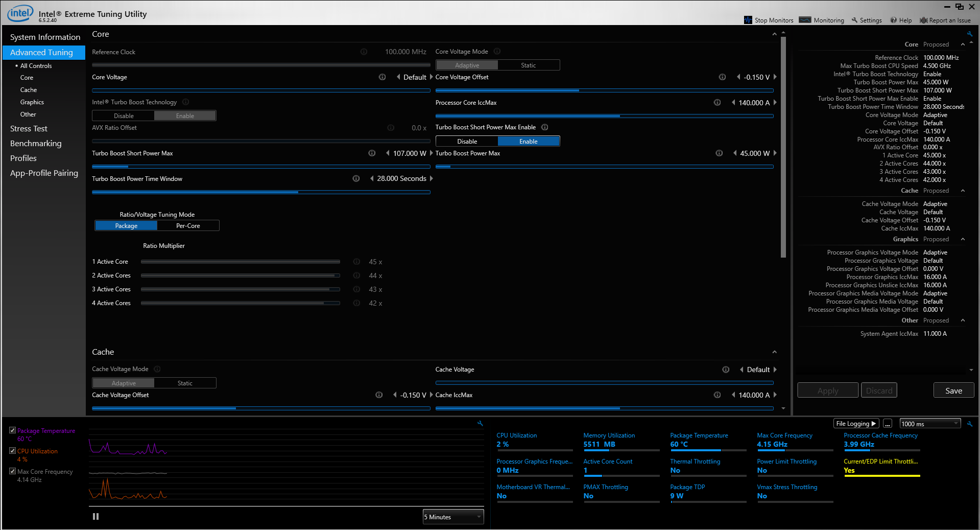This screenshot has height=530, width=980.
Task: Click the Stop Monitors icon
Action: tap(748, 20)
